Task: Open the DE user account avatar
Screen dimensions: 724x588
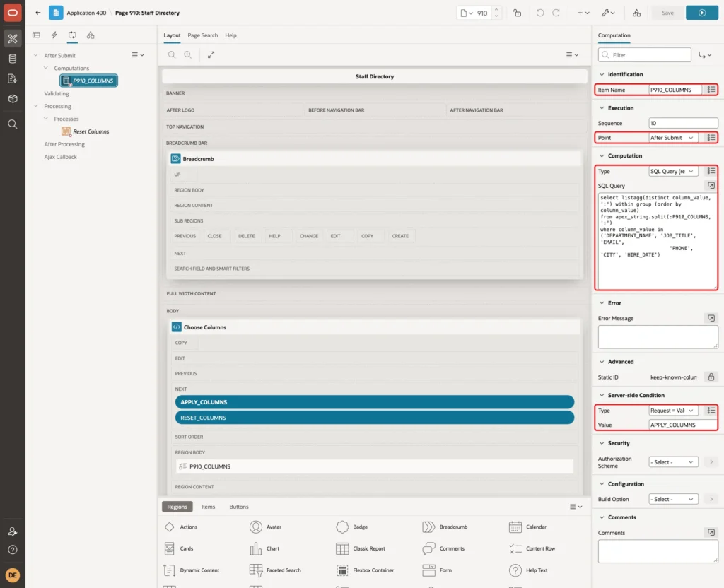Action: pos(13,575)
